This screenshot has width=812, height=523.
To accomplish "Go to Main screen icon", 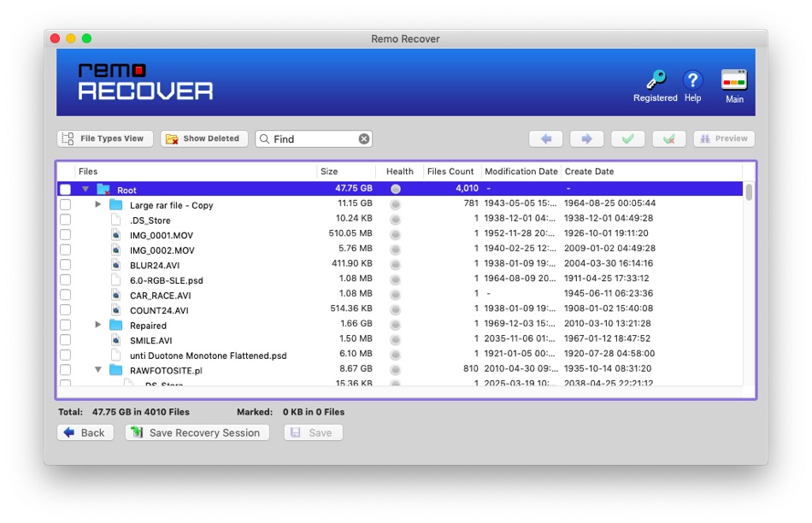I will pyautogui.click(x=734, y=80).
